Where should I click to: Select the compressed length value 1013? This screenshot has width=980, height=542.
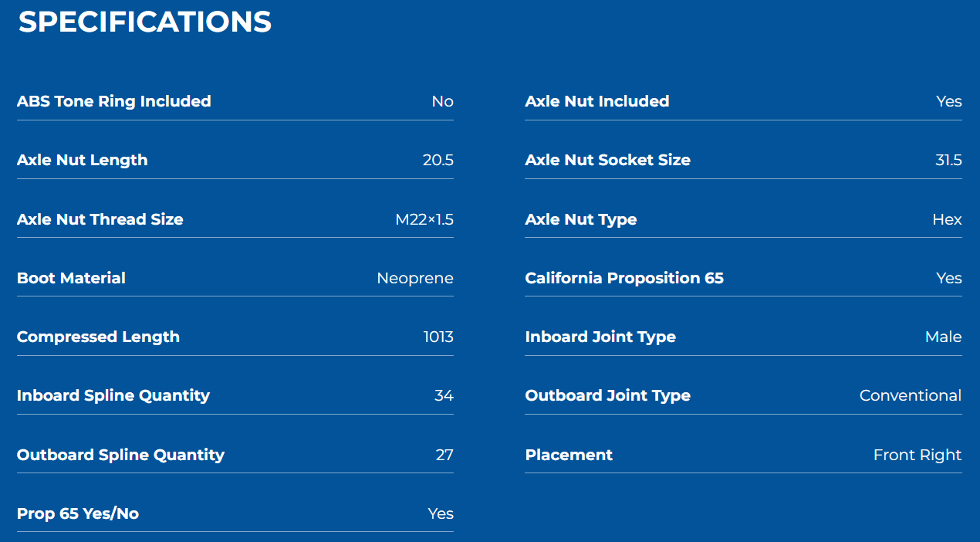coord(438,337)
